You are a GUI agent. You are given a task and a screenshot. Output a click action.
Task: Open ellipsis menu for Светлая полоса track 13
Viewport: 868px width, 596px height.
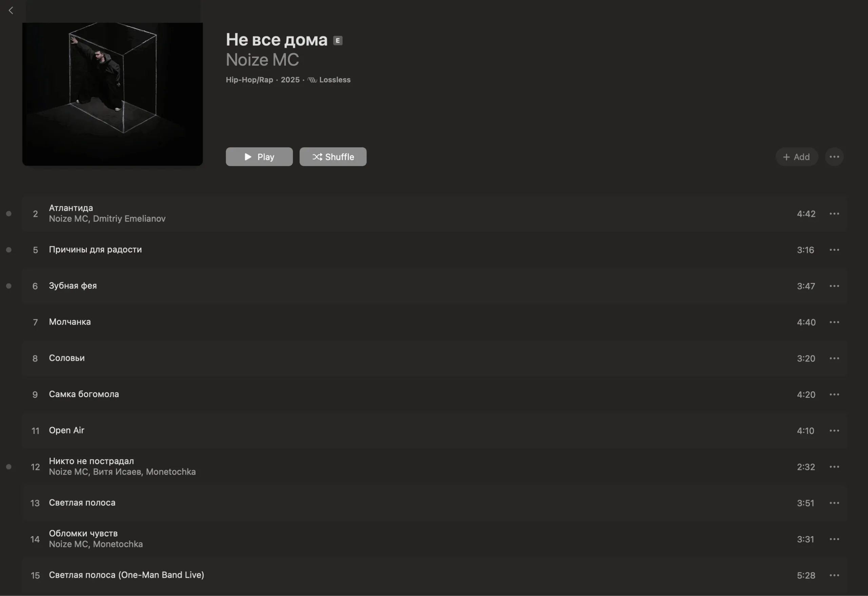834,503
